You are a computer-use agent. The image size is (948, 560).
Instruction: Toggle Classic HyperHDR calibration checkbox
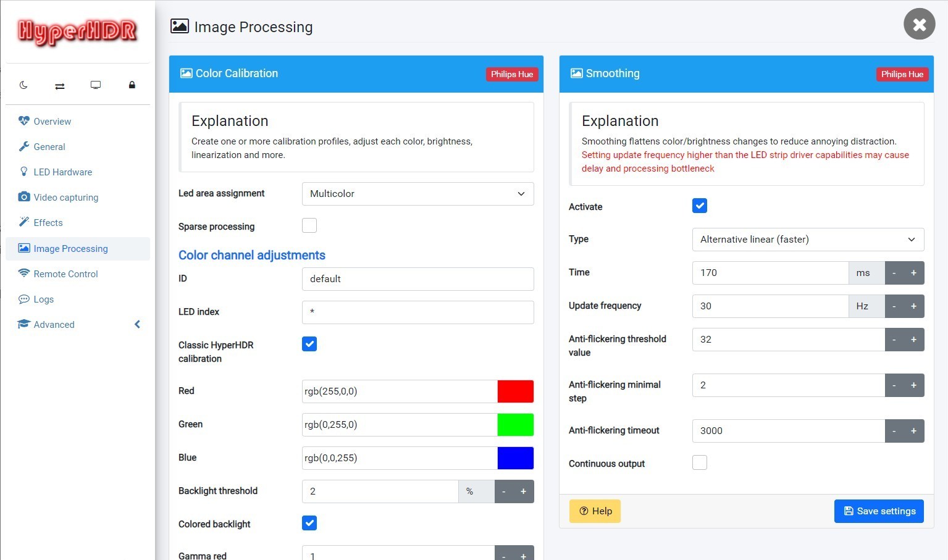309,344
